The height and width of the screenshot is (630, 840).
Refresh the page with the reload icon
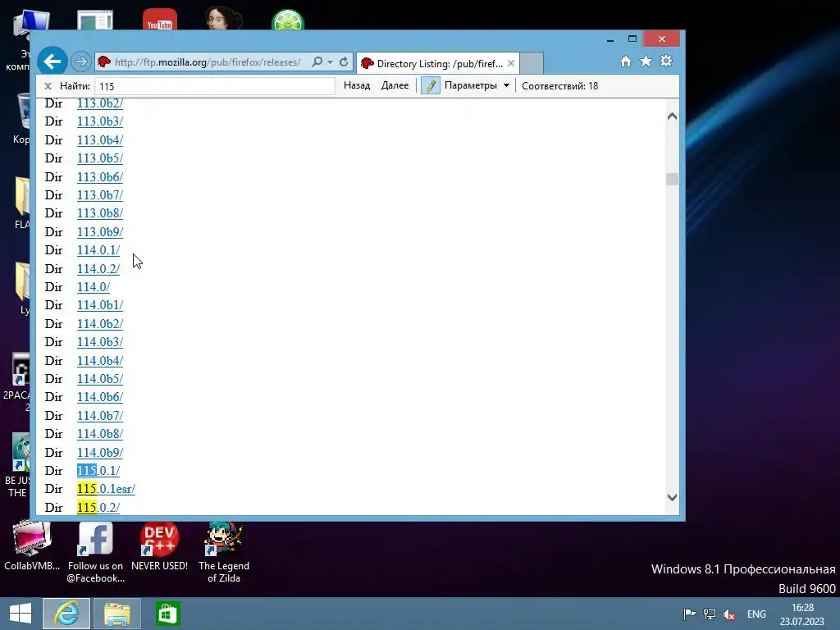click(344, 62)
